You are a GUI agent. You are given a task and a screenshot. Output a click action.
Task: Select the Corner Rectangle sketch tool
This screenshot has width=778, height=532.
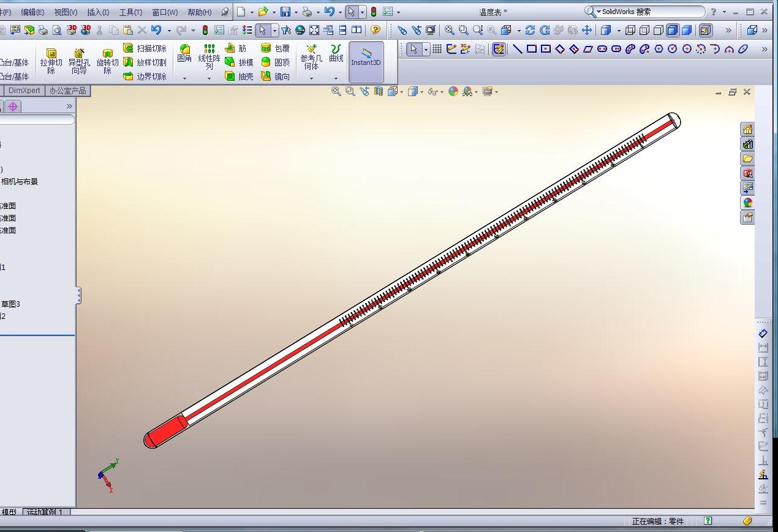coord(532,49)
